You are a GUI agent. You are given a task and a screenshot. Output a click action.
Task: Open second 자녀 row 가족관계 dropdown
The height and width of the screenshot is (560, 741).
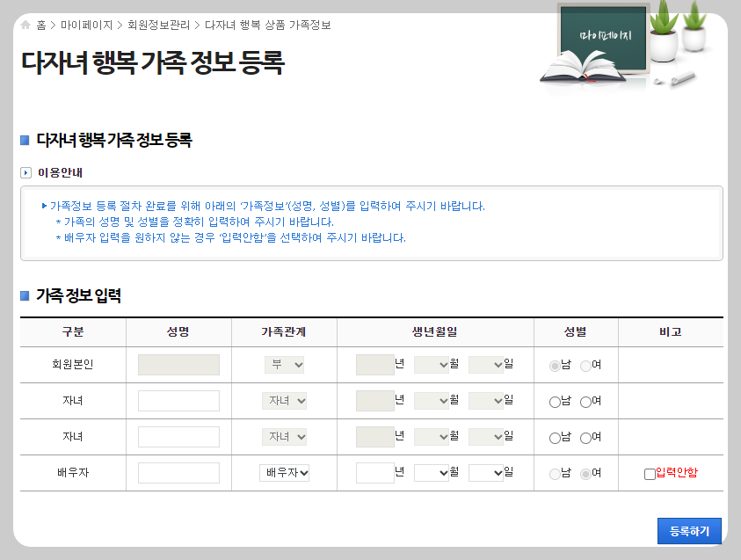pyautogui.click(x=284, y=437)
